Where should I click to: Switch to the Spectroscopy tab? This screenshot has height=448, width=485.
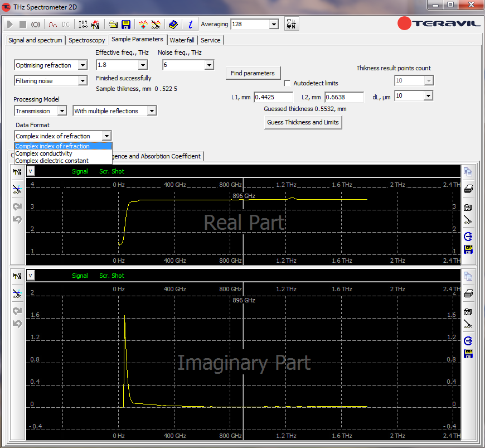[x=86, y=40]
